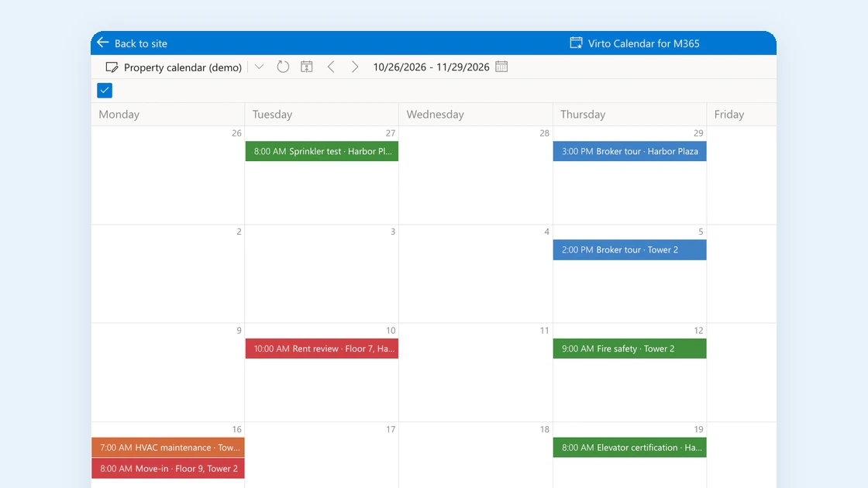Select day number 17 on Tuesday
The width and height of the screenshot is (868, 488).
(x=391, y=429)
